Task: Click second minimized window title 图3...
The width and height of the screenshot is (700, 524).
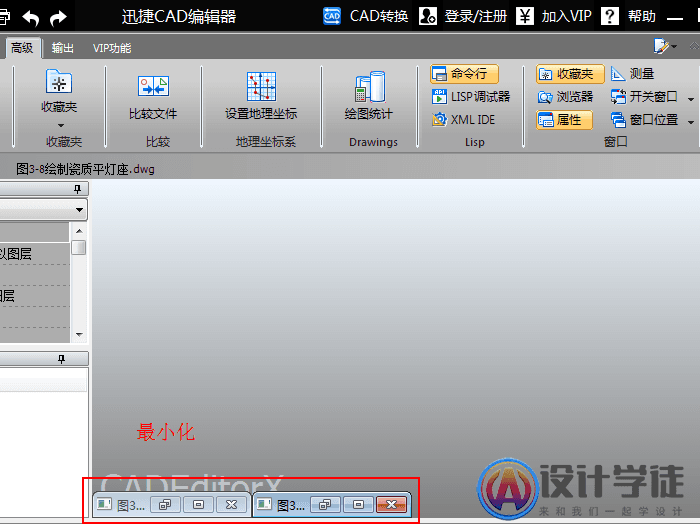Action: tap(291, 505)
